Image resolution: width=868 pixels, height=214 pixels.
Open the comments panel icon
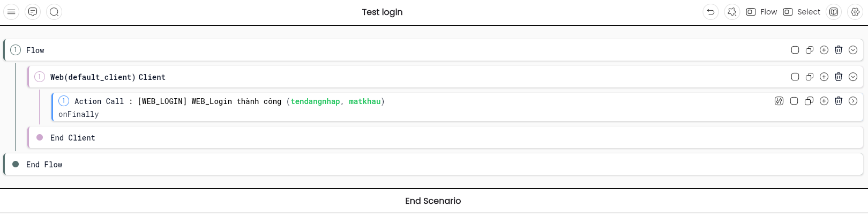point(33,12)
